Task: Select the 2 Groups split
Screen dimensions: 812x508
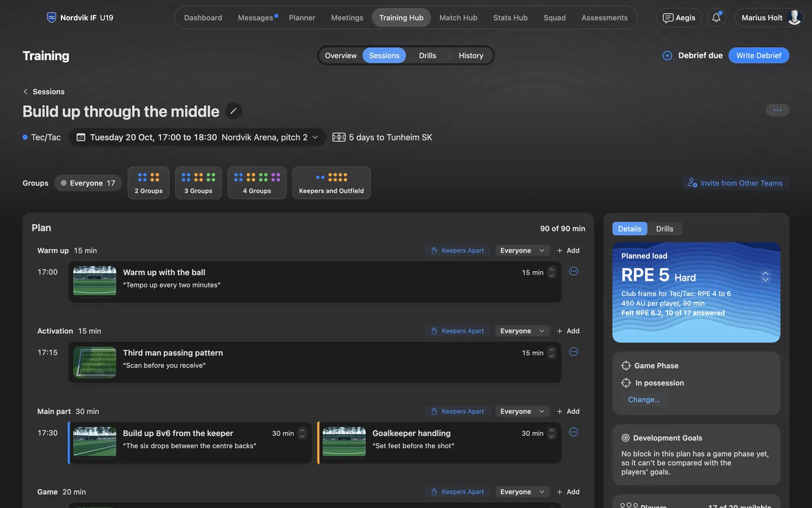Action: [148, 183]
